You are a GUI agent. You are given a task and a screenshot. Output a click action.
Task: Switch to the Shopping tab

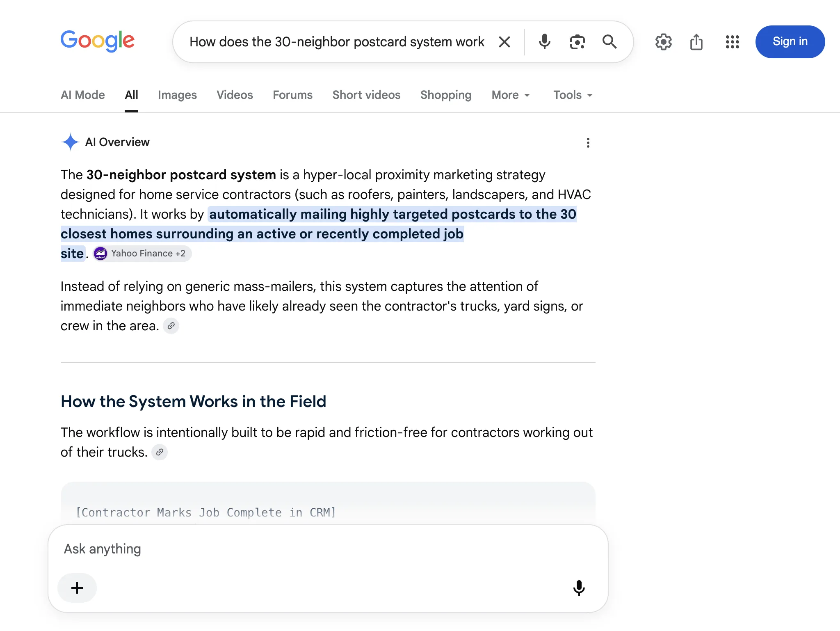(x=446, y=95)
